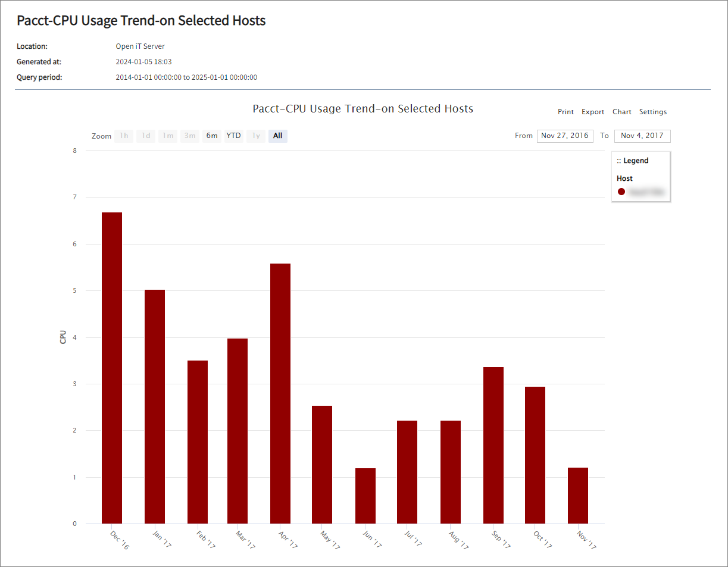Click the red legend color marker

click(x=621, y=191)
